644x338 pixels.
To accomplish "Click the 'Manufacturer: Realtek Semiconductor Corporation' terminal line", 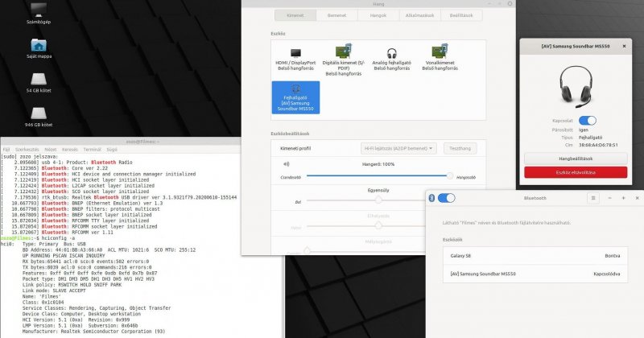I will pos(93,332).
